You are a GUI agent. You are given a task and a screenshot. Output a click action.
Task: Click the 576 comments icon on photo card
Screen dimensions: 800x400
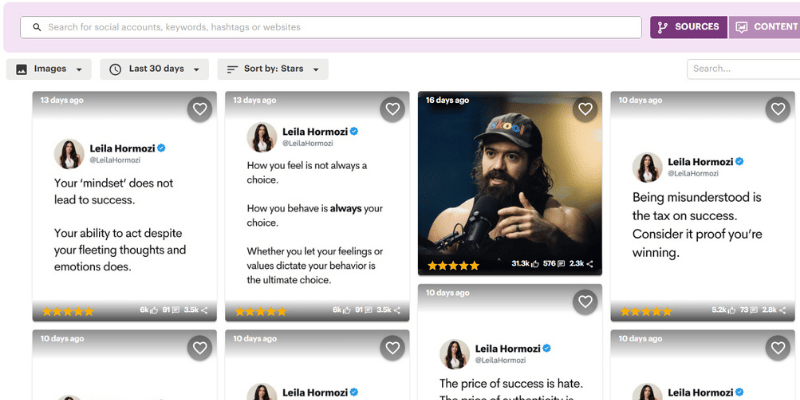pos(561,264)
